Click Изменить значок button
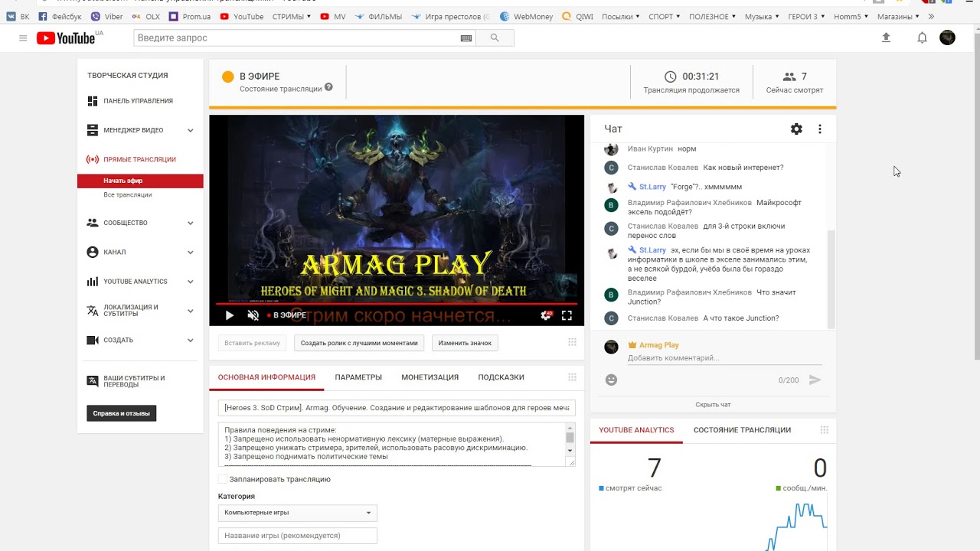980x551 pixels. point(465,343)
